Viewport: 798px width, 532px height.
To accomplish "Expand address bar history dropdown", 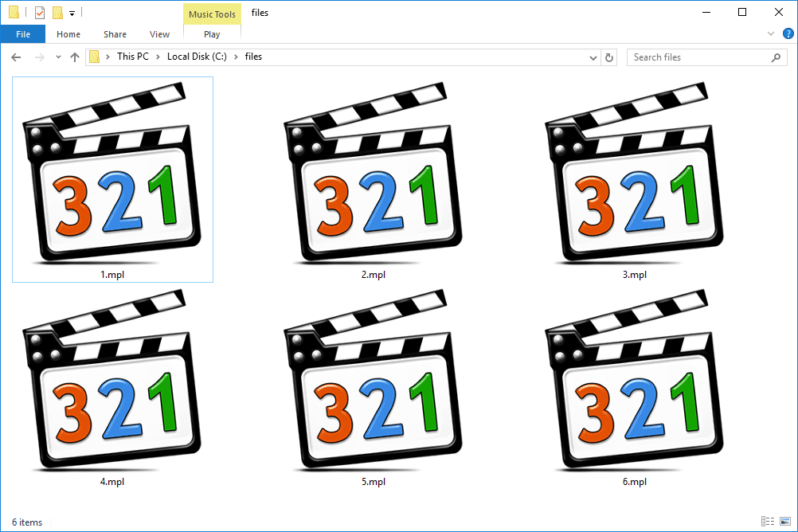I will tap(593, 57).
